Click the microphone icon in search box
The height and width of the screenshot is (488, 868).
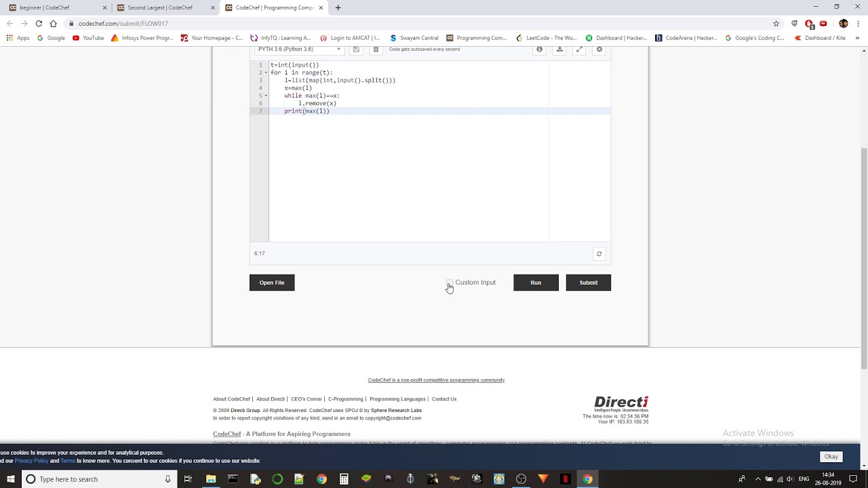[x=167, y=479]
